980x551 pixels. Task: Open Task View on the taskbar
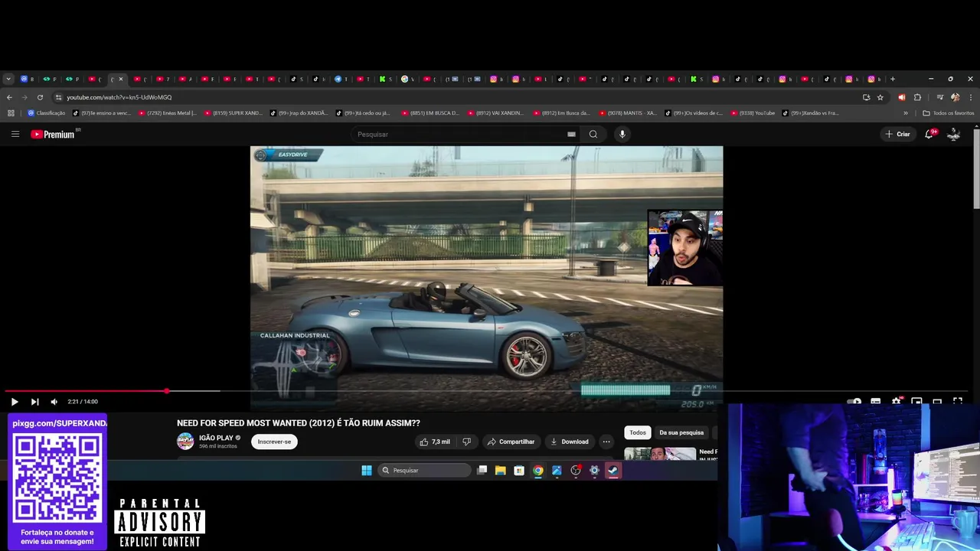click(482, 470)
